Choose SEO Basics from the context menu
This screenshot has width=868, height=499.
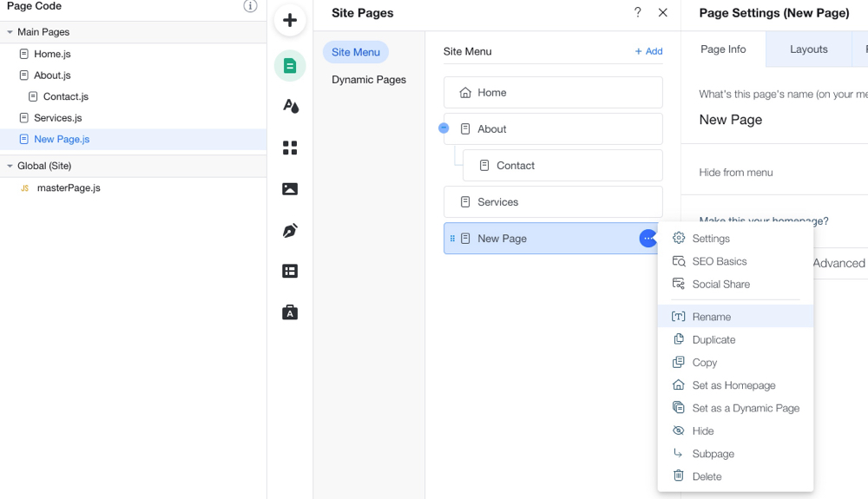[735, 261]
